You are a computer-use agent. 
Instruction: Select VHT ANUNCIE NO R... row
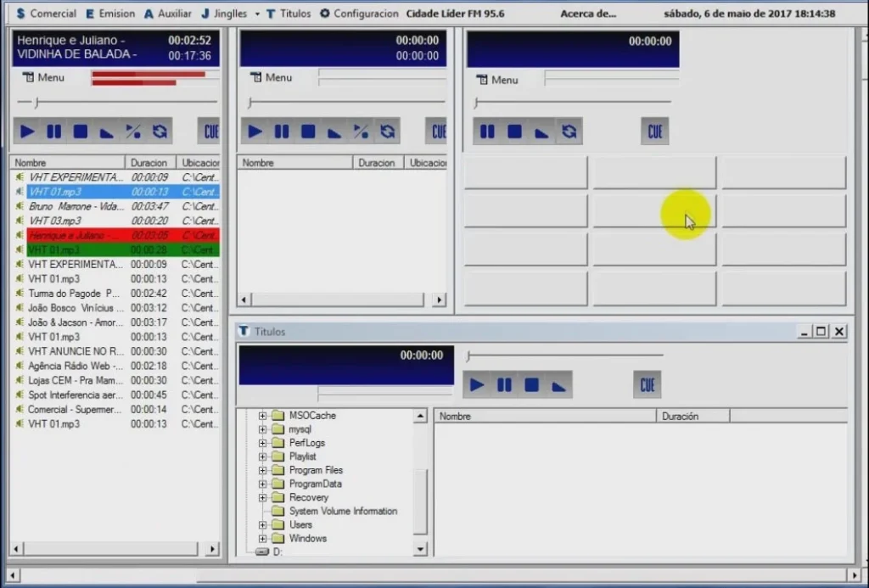[x=115, y=351]
